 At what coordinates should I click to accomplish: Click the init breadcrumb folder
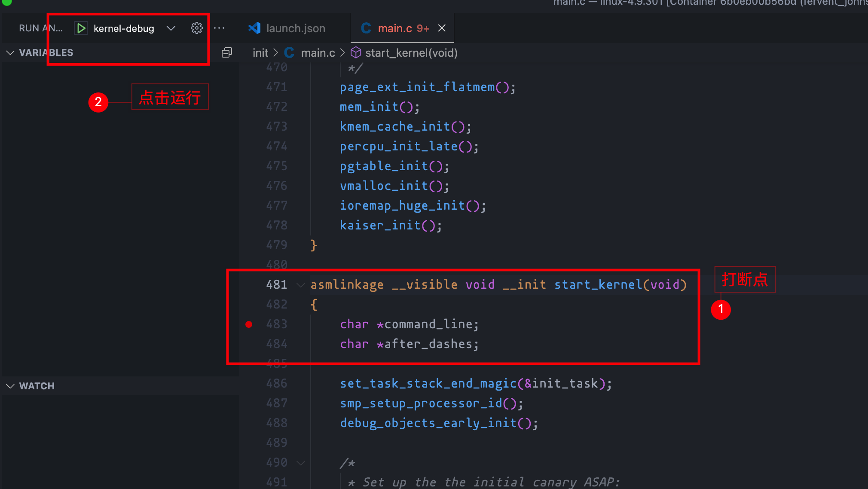pos(260,53)
